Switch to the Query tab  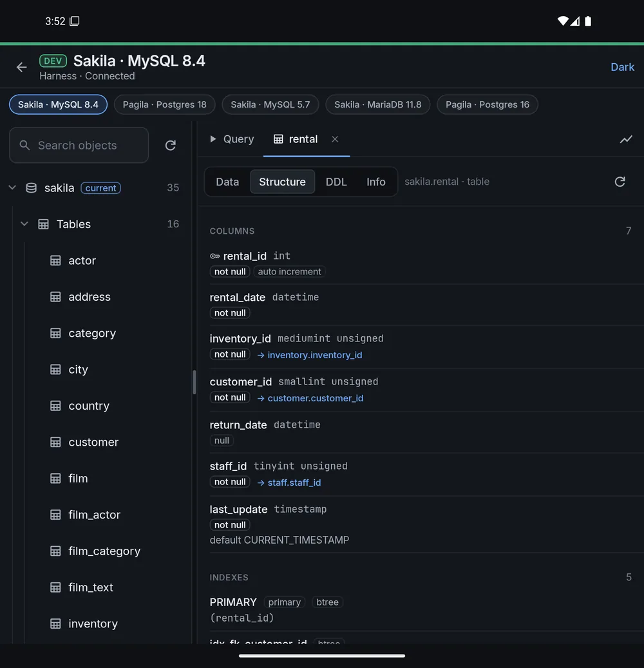click(232, 139)
